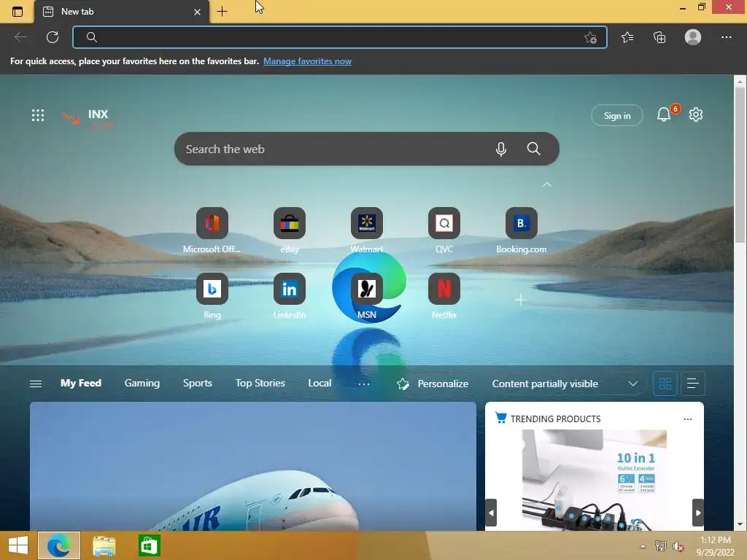Open Edge Settings and more menu
This screenshot has height=560, width=747.
point(726,37)
